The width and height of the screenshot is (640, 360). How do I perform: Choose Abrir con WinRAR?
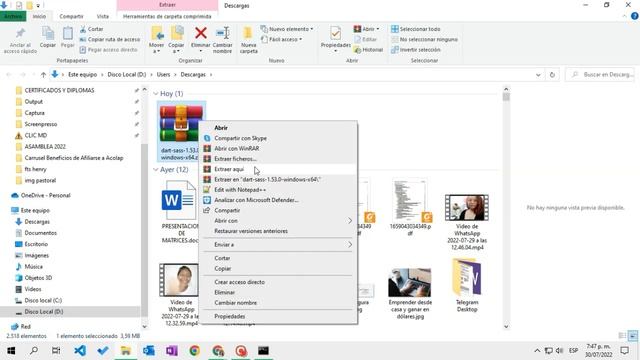point(278,149)
